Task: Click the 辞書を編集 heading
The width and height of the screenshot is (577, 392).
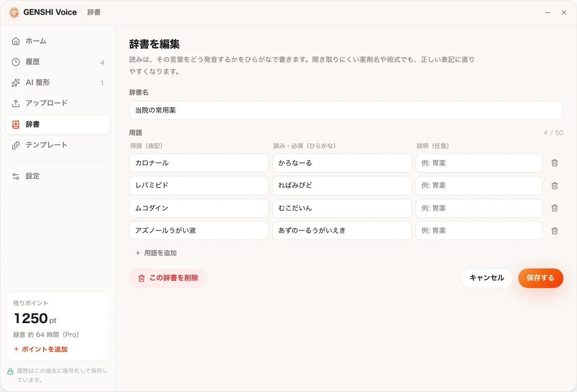Action: (x=155, y=44)
